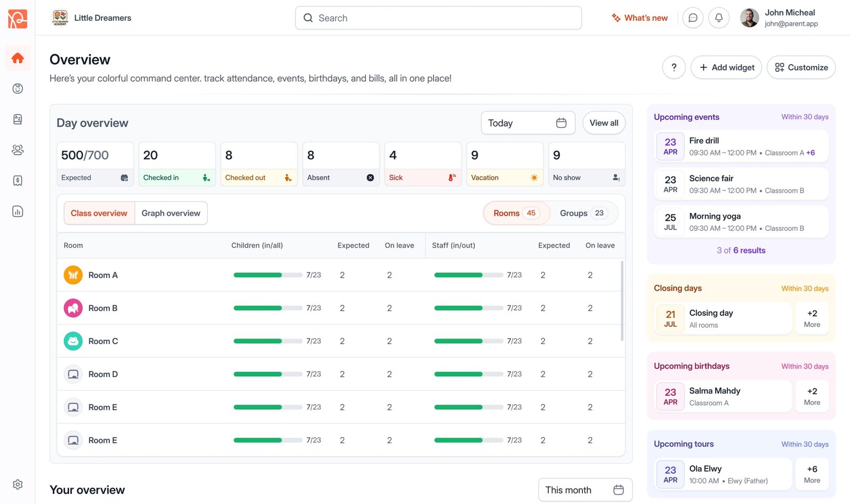
Task: Open the notifications bell
Action: (x=719, y=18)
